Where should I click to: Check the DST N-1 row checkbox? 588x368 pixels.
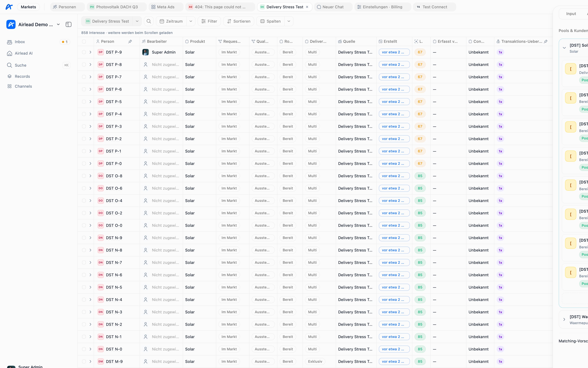(84, 337)
